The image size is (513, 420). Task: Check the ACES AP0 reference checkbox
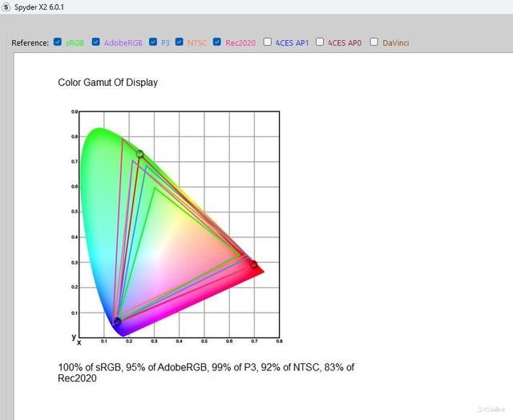tap(320, 42)
